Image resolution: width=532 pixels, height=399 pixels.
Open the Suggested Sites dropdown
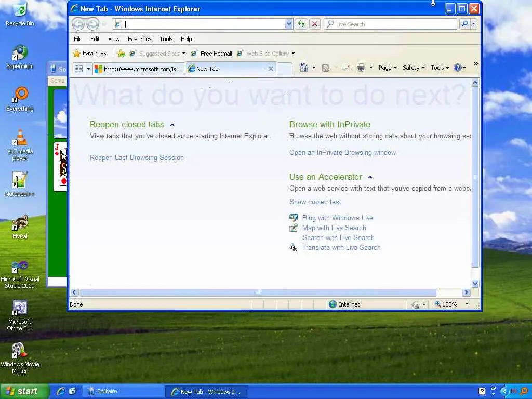coord(183,54)
